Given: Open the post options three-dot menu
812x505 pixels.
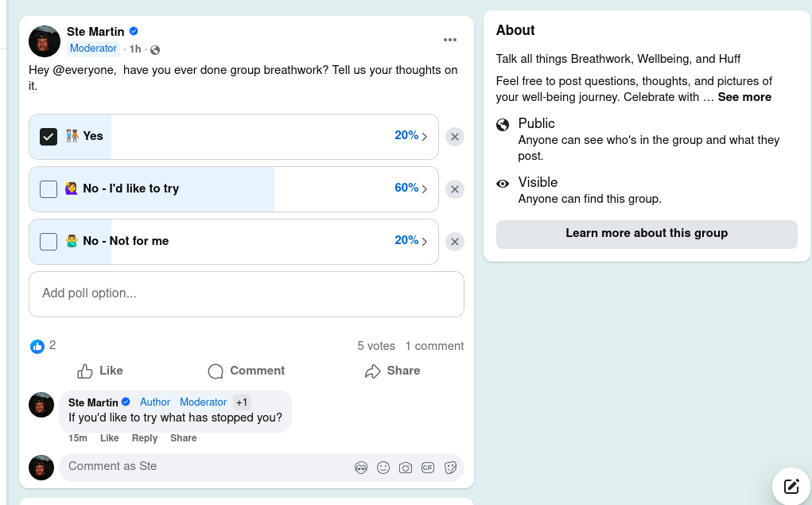Looking at the screenshot, I should click(450, 41).
